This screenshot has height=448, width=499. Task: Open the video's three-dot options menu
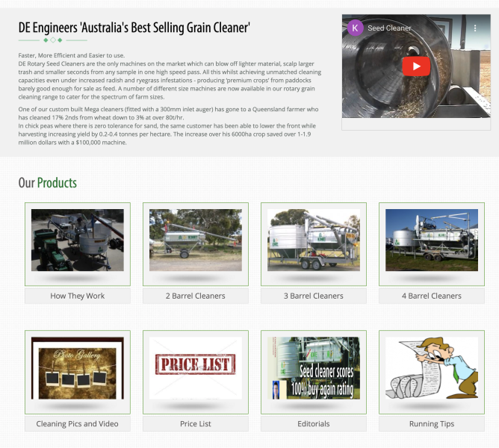(x=474, y=28)
